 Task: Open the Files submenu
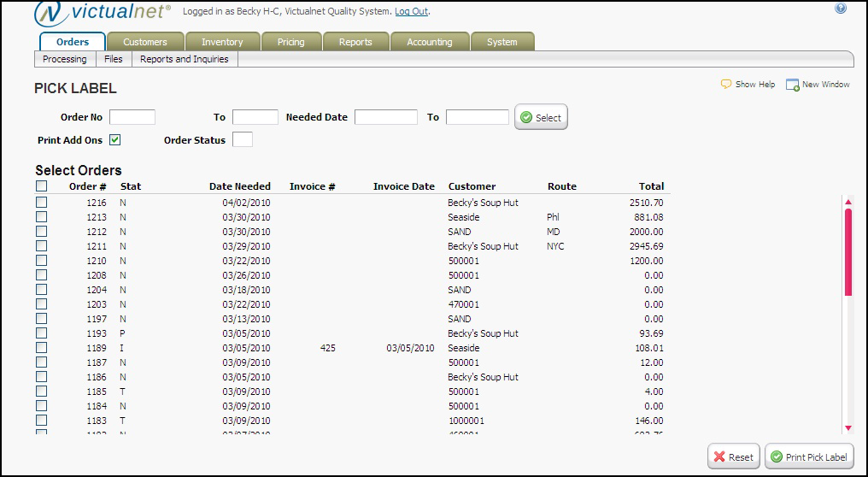(114, 59)
